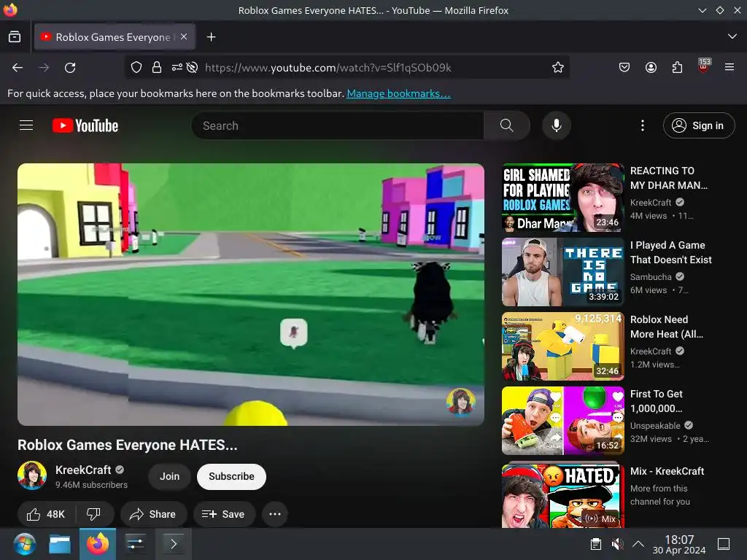Switch to Firefox in the taskbar
Viewport: 747px width, 560px height.
pyautogui.click(x=97, y=544)
